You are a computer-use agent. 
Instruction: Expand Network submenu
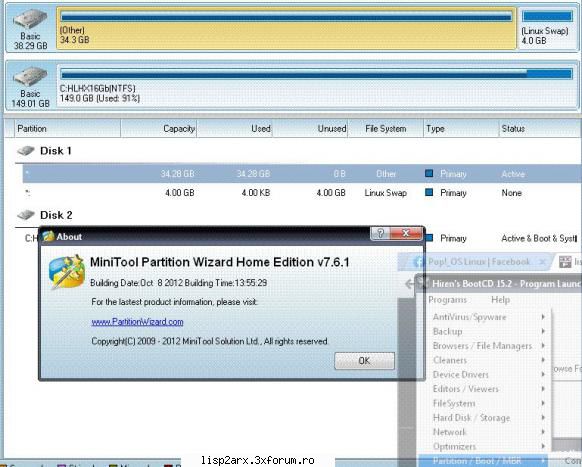[x=484, y=432]
